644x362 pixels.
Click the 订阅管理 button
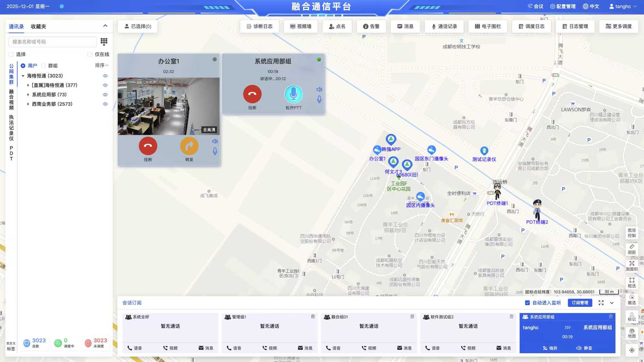pyautogui.click(x=580, y=303)
